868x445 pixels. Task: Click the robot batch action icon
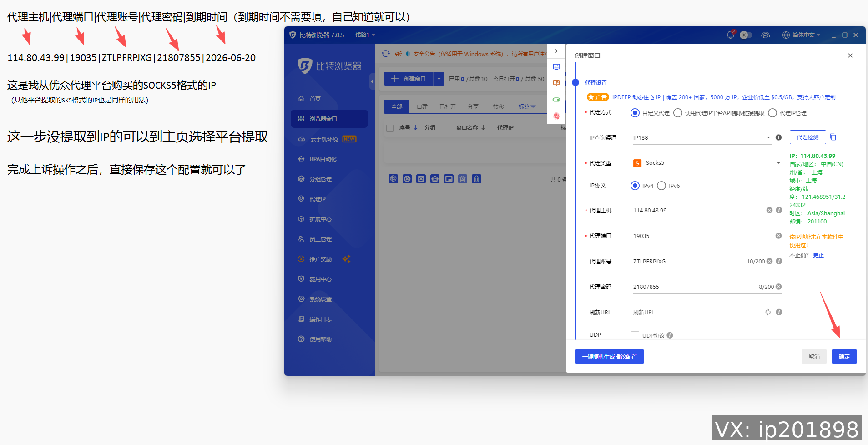435,179
